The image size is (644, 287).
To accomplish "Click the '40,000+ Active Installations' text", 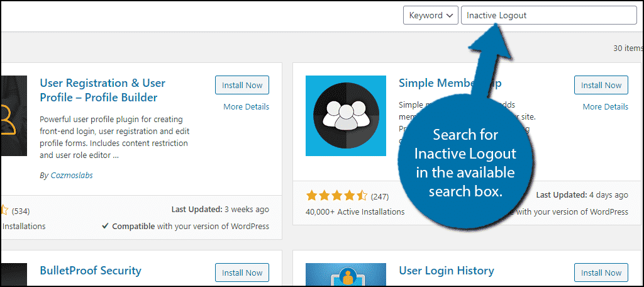I will click(355, 211).
